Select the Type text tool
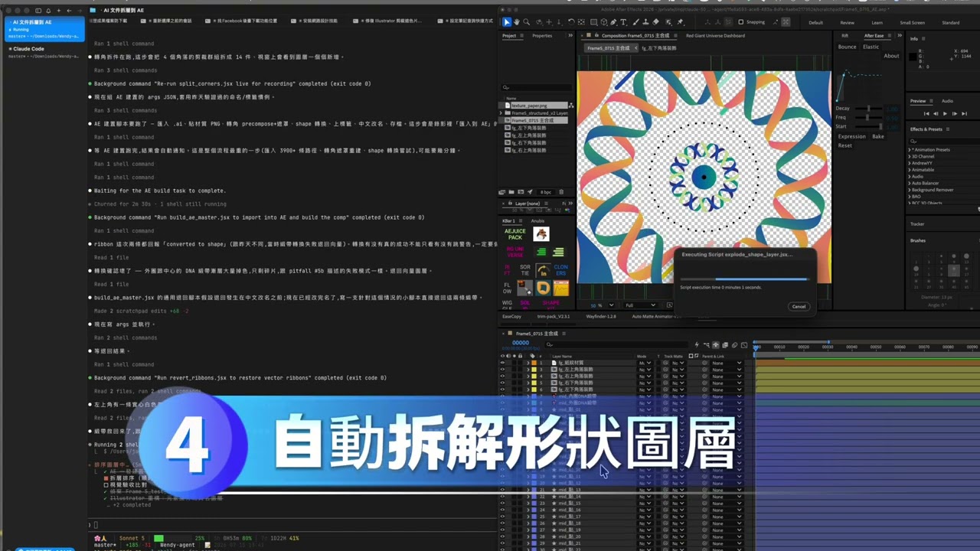Screen dimensions: 980x551 (x=623, y=22)
